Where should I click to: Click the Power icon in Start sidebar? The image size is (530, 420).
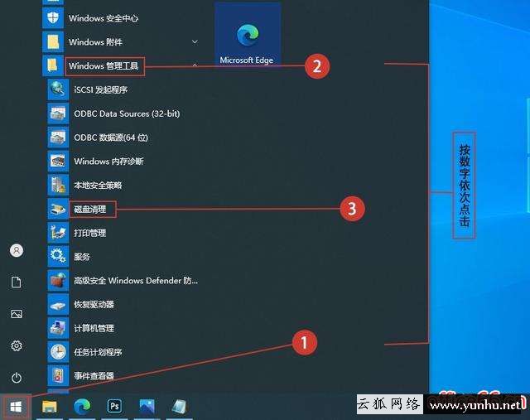(17, 378)
